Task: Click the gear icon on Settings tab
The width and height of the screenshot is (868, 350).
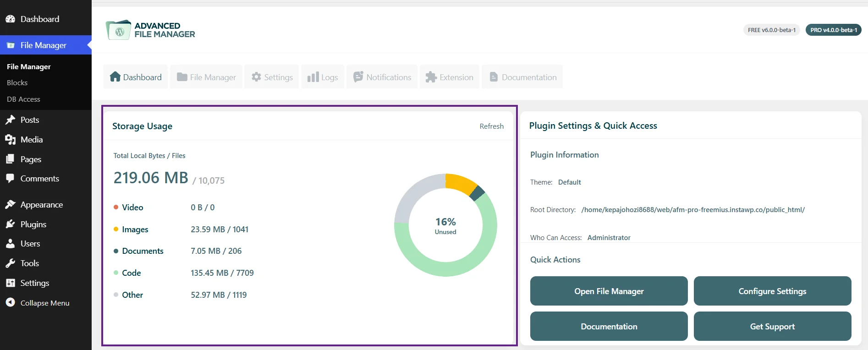Action: (256, 77)
